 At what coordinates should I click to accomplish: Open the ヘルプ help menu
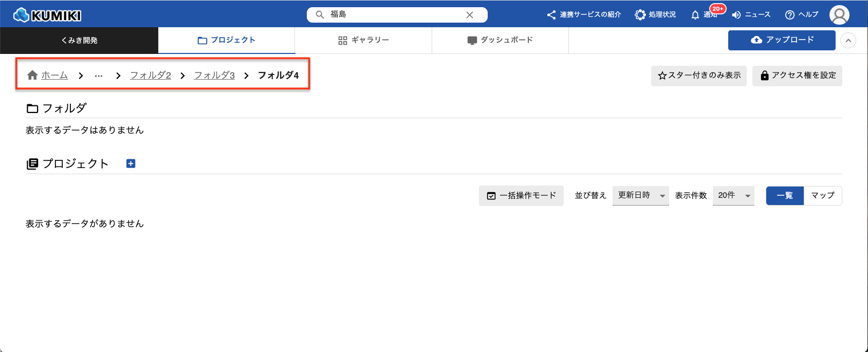(801, 15)
